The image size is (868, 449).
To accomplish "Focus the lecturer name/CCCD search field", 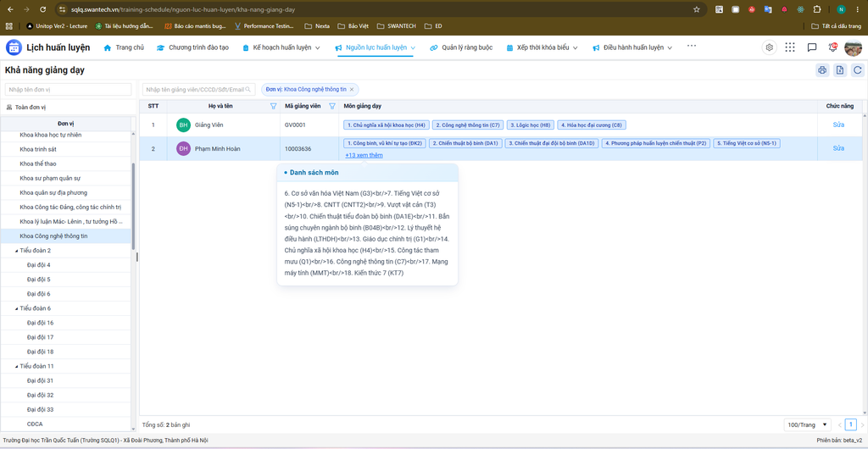I will point(198,90).
